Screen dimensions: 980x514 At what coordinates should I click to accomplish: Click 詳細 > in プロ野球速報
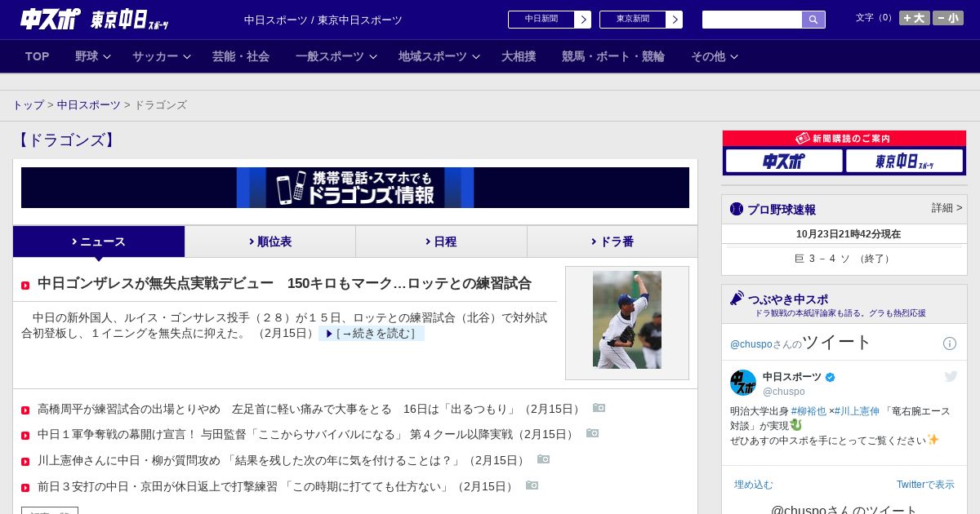coord(947,208)
